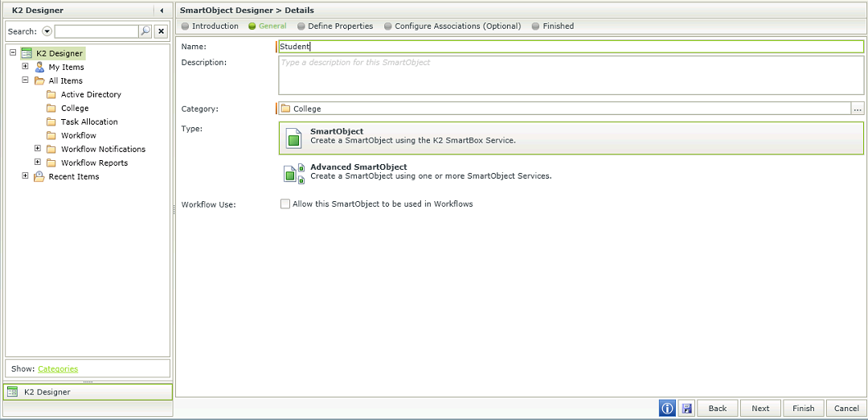Select My Items in the tree
Viewport: 868px width, 420px height.
point(67,67)
